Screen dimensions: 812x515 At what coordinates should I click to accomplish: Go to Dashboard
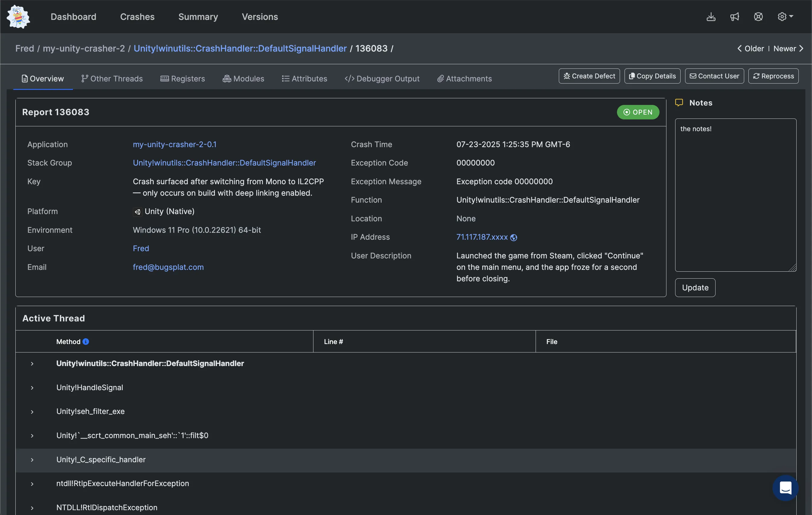pos(74,17)
